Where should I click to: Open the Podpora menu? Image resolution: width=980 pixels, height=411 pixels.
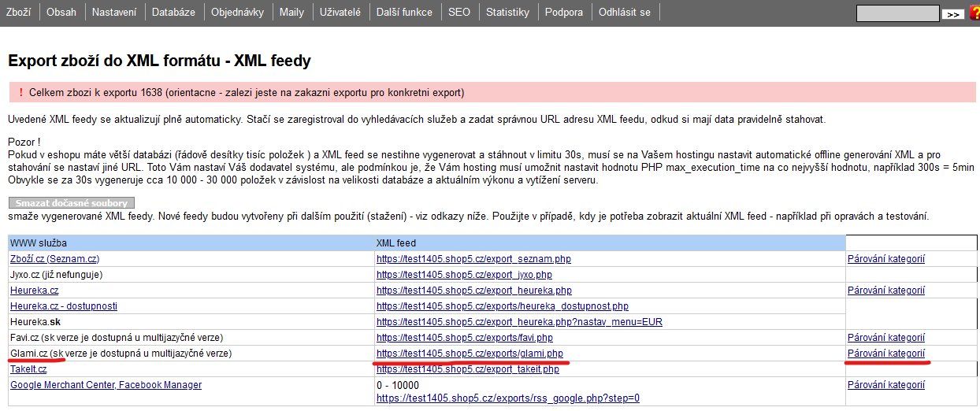[564, 13]
